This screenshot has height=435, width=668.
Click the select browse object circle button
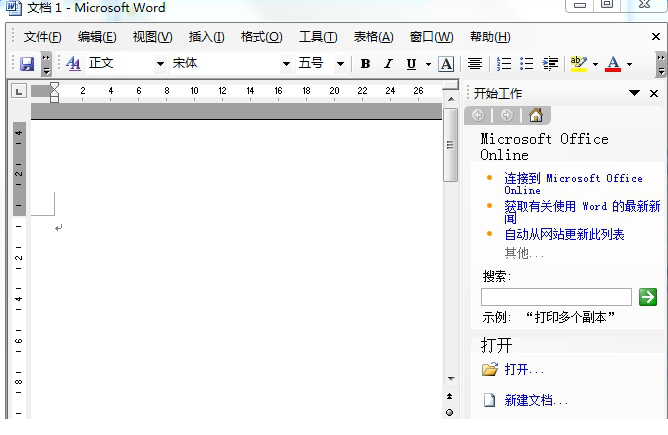pyautogui.click(x=449, y=412)
